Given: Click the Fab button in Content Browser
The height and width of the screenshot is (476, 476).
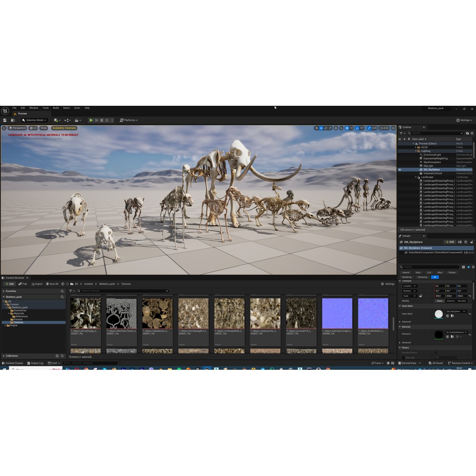Looking at the screenshot, I should coord(23,284).
